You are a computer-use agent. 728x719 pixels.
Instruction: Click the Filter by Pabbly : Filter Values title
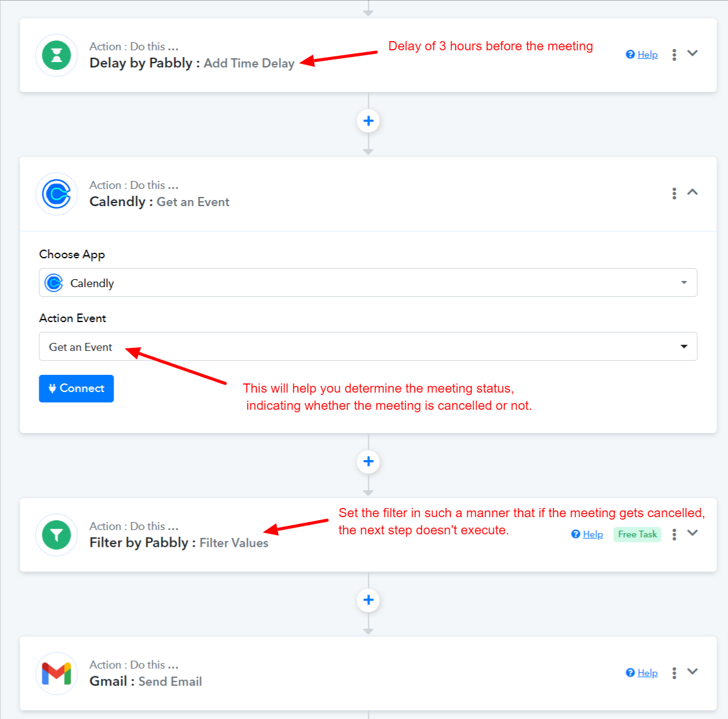tap(179, 542)
